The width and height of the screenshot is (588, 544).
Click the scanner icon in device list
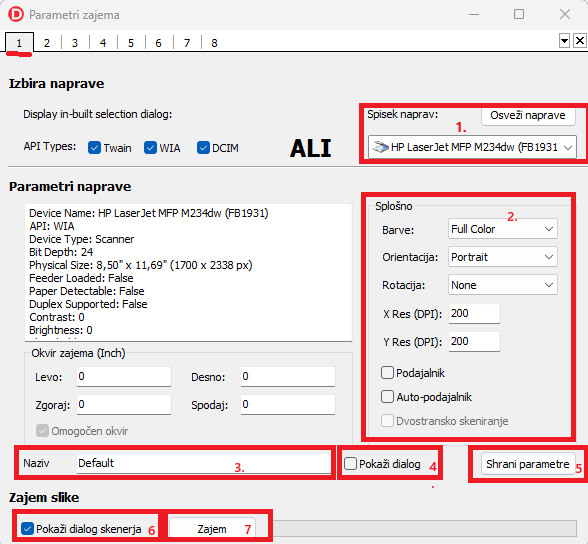[x=381, y=147]
